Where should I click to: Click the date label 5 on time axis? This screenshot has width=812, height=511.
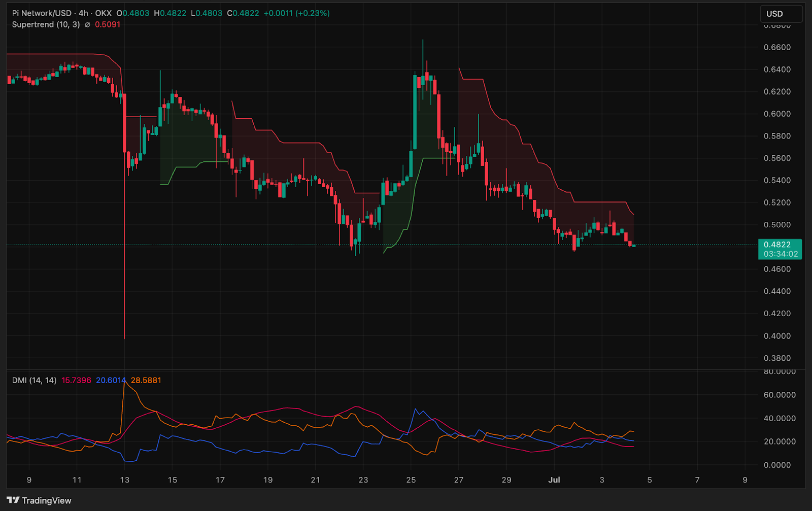click(x=650, y=480)
